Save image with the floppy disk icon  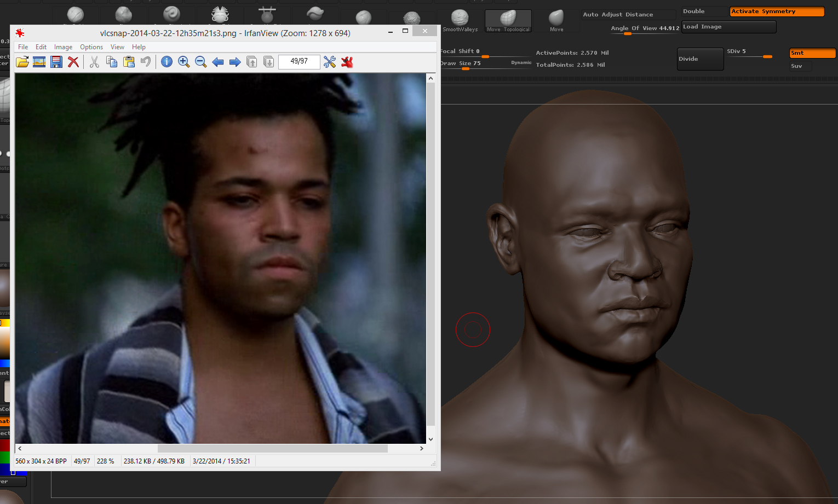tap(56, 62)
